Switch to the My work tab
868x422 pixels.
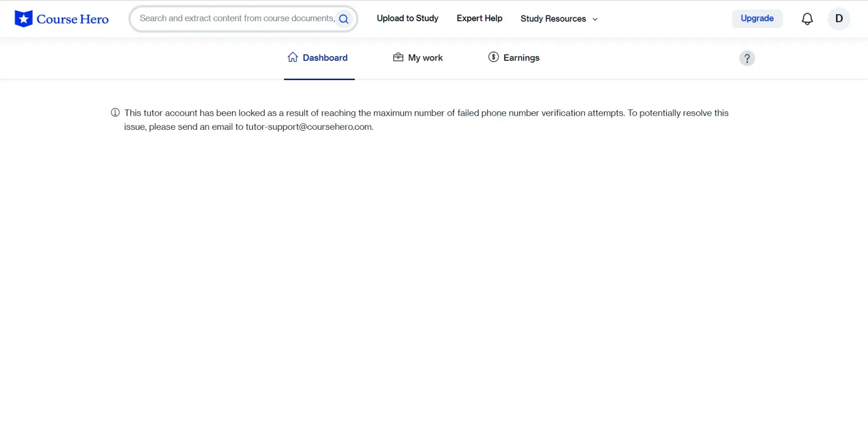click(x=425, y=58)
